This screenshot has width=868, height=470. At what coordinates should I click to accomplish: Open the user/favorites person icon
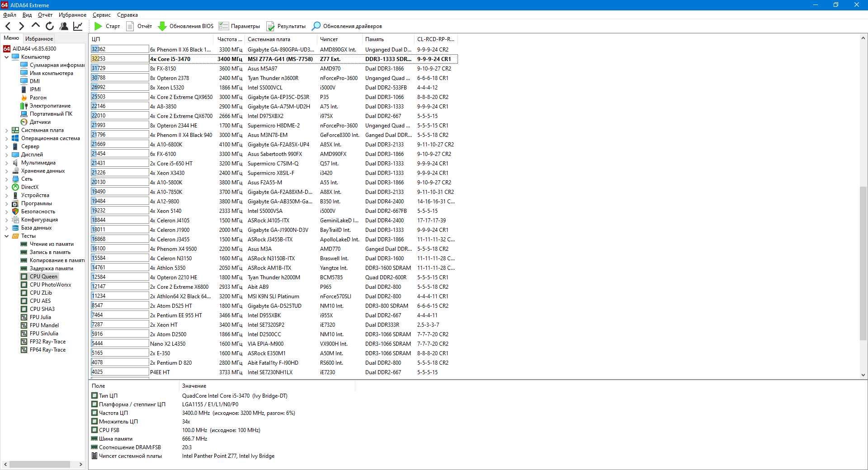click(x=64, y=26)
